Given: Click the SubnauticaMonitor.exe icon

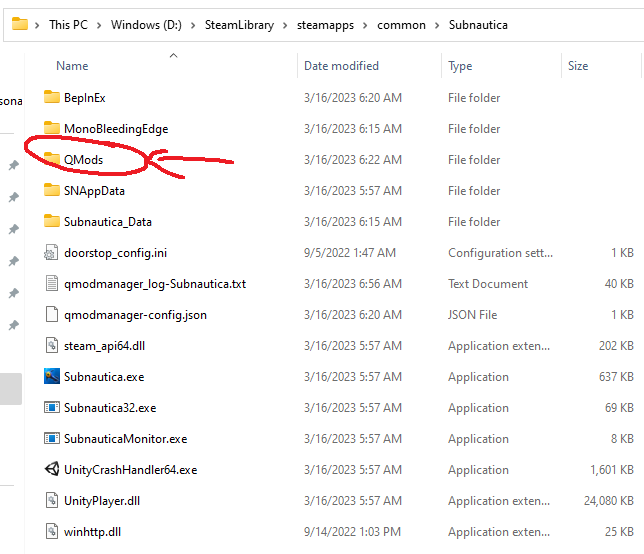Looking at the screenshot, I should click(x=52, y=439).
